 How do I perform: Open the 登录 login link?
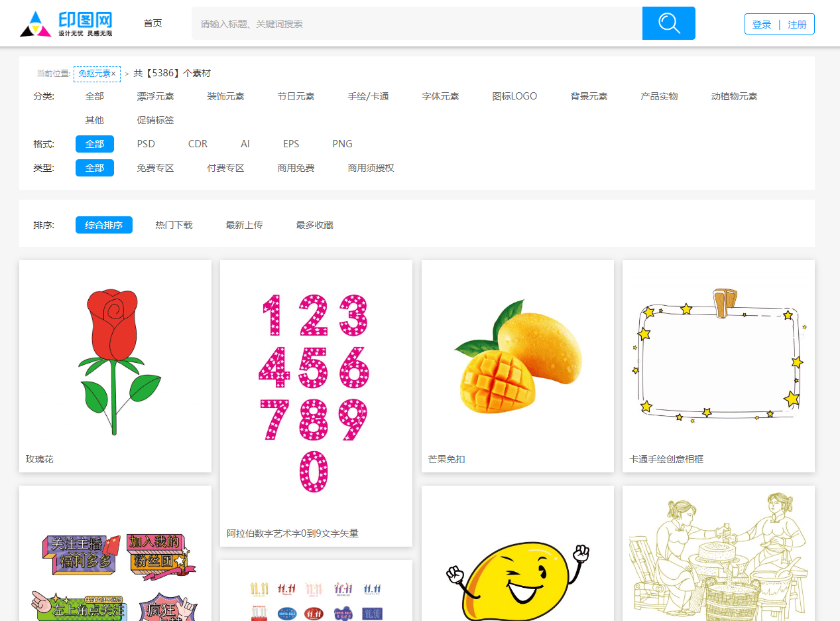[760, 23]
